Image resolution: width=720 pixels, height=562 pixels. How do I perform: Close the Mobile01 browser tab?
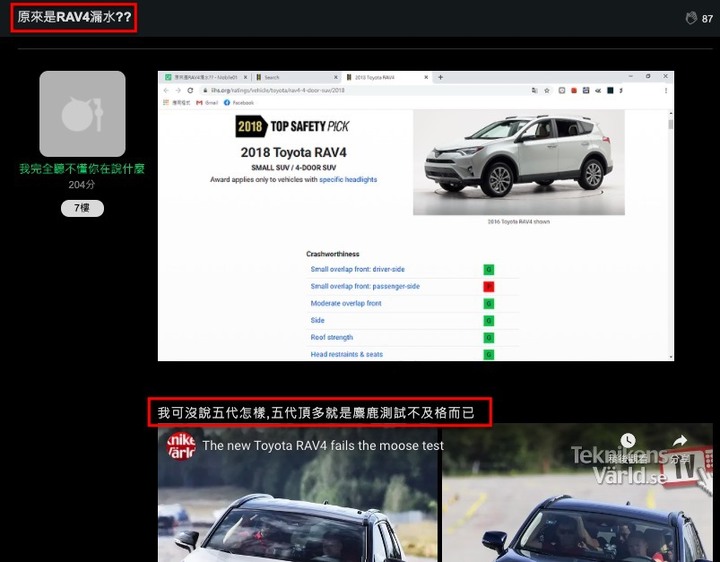coord(245,77)
